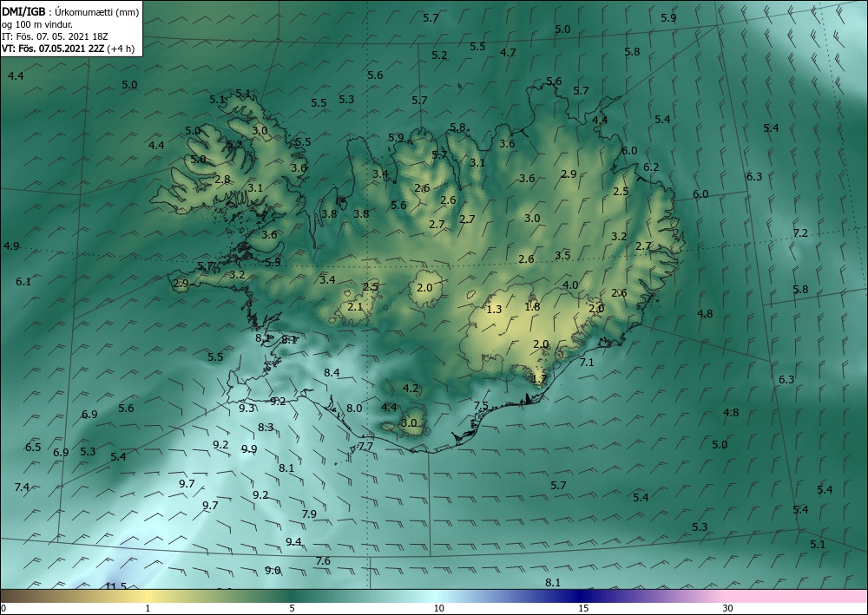
Task: Click the 9.4 value on the map
Action: pyautogui.click(x=293, y=541)
